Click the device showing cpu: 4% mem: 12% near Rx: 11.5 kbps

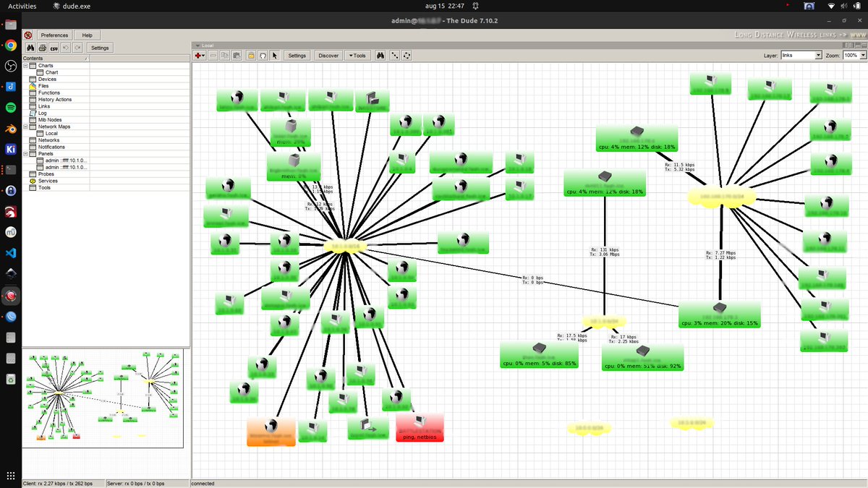[x=637, y=138]
